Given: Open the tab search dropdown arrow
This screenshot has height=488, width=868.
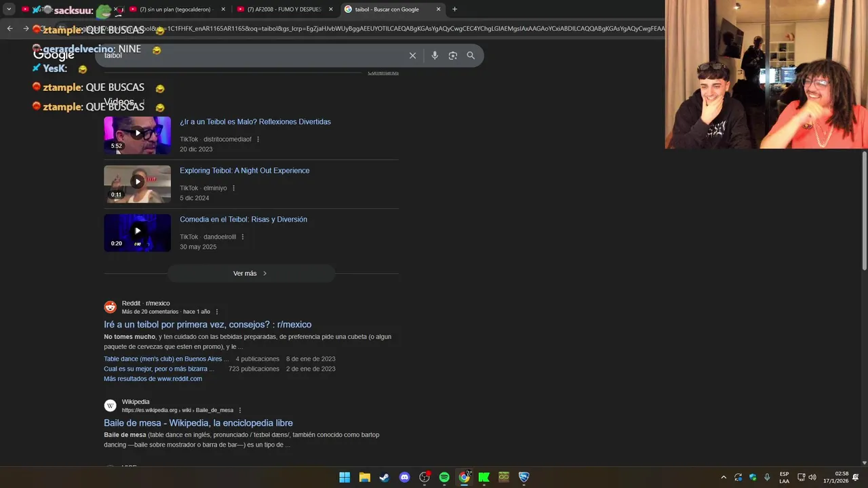Looking at the screenshot, I should tap(9, 9).
